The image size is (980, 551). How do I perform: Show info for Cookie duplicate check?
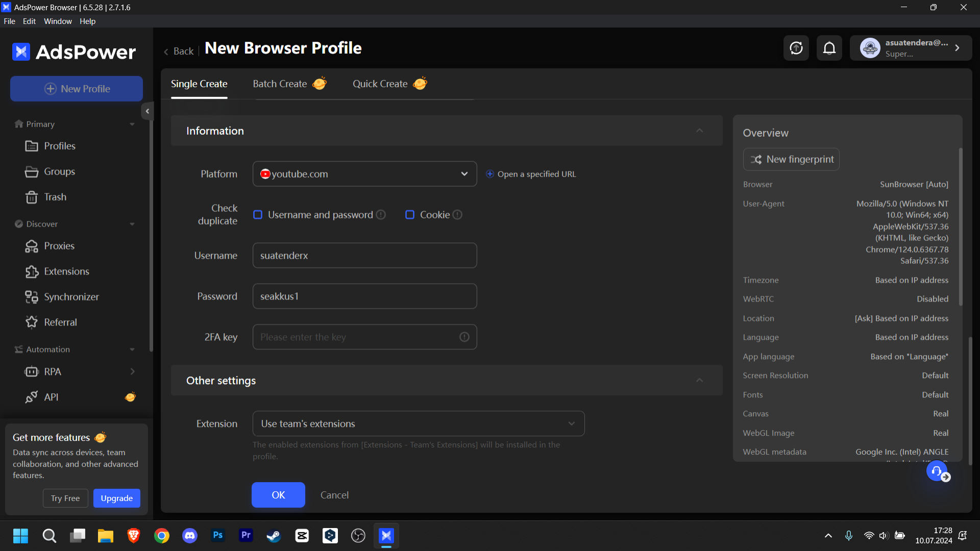457,215
